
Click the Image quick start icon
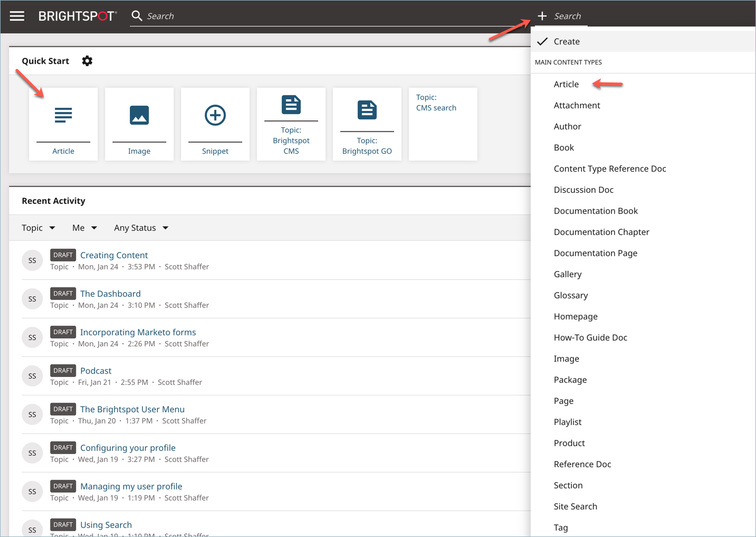click(139, 115)
